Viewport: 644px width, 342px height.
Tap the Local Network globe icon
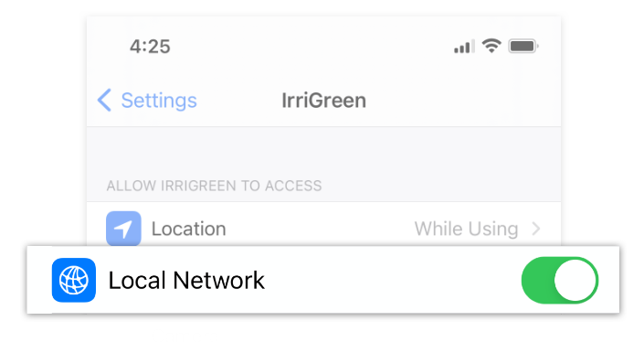(x=74, y=280)
